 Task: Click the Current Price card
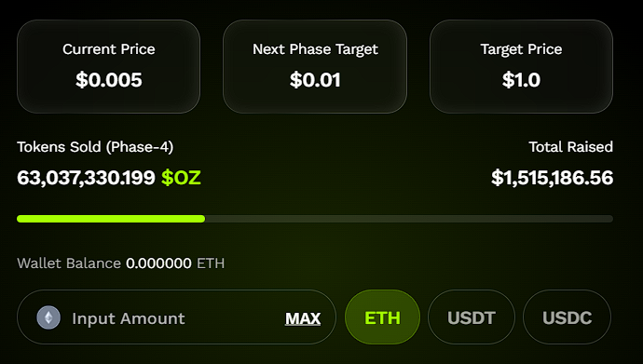(109, 66)
